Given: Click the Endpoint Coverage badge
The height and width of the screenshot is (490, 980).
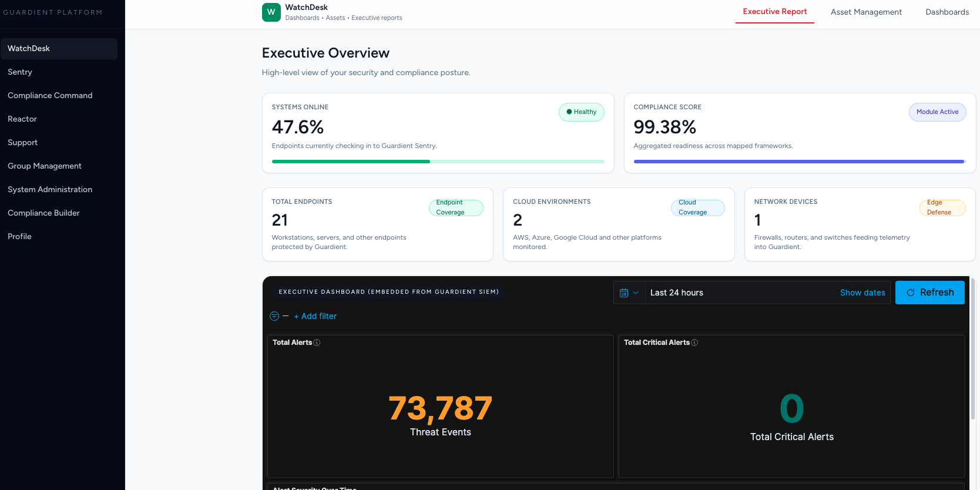Looking at the screenshot, I should pos(456,207).
